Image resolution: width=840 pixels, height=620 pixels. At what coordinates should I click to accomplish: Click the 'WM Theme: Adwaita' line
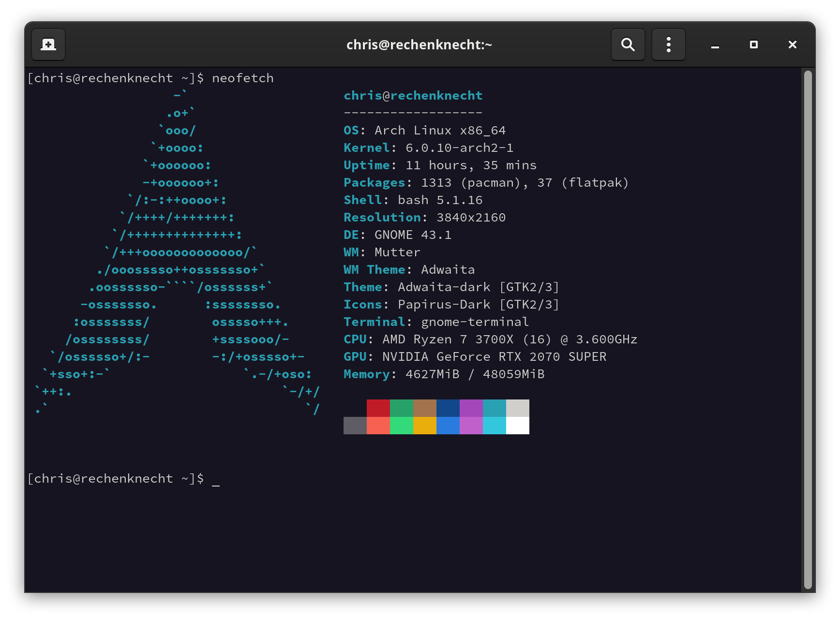point(409,270)
